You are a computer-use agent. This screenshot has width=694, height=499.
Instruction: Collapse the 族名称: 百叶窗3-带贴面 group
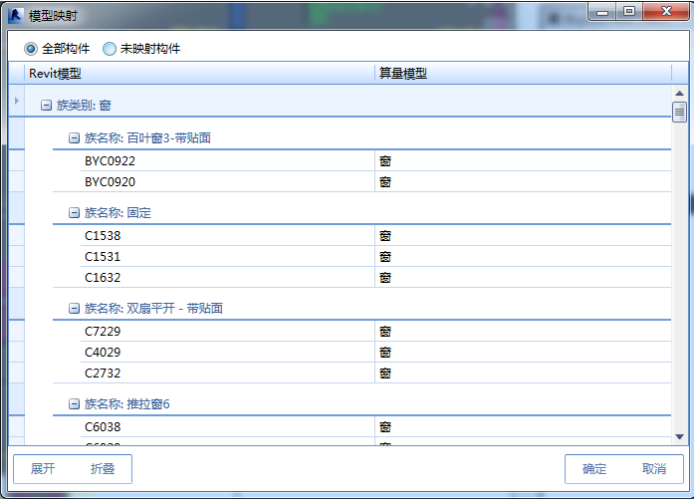coord(74,138)
